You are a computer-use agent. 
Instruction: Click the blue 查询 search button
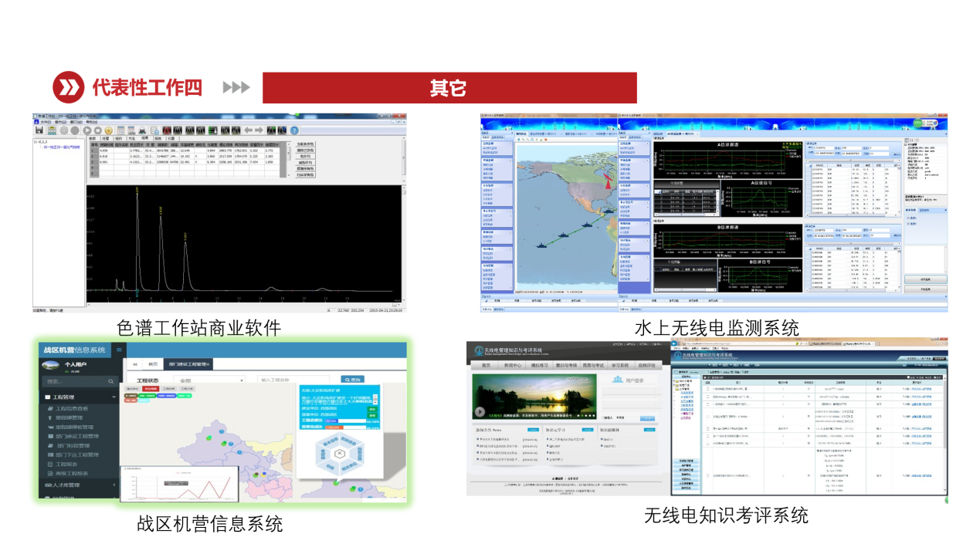pyautogui.click(x=351, y=380)
